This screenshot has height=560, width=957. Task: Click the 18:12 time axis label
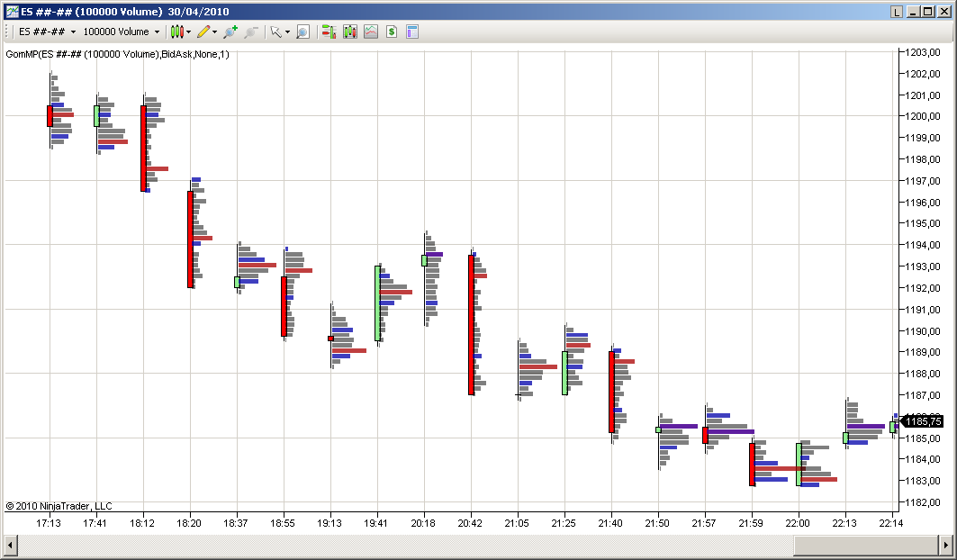click(142, 523)
